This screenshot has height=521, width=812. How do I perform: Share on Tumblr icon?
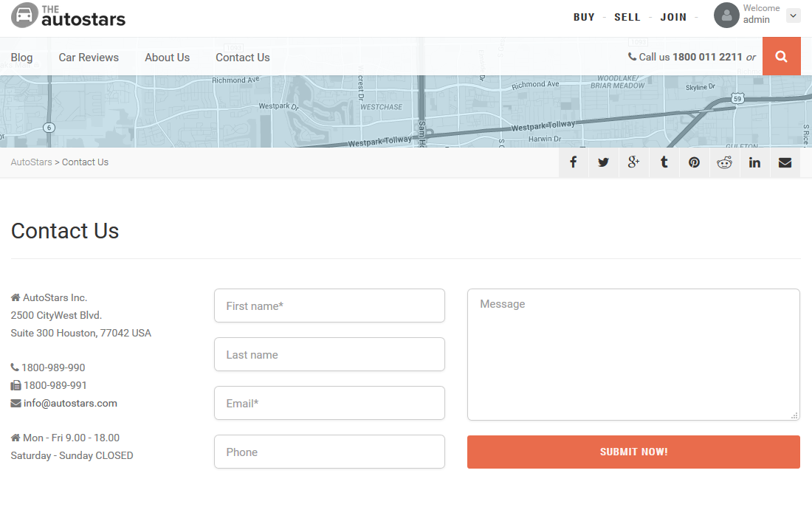[x=664, y=162]
